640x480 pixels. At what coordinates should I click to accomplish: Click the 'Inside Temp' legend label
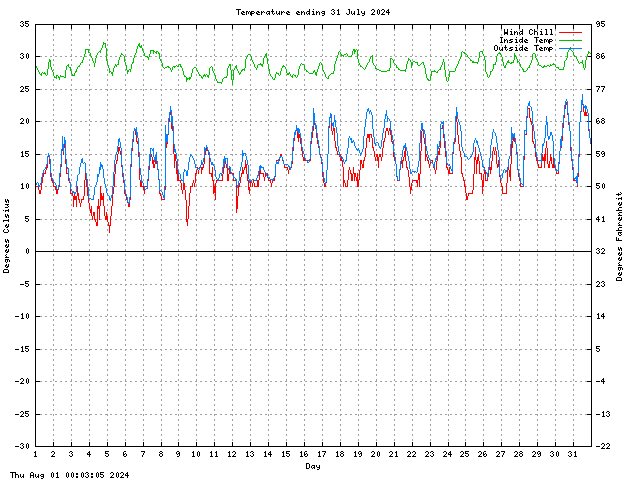pos(526,40)
